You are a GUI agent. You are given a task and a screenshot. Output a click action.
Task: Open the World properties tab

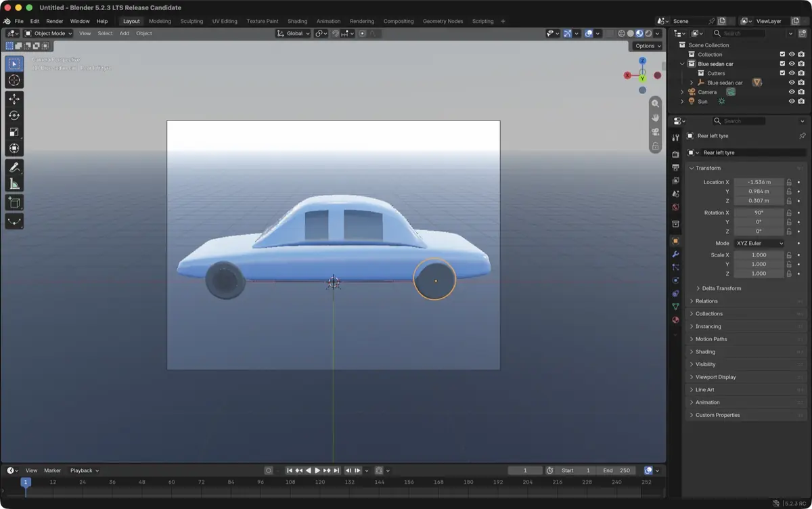675,207
